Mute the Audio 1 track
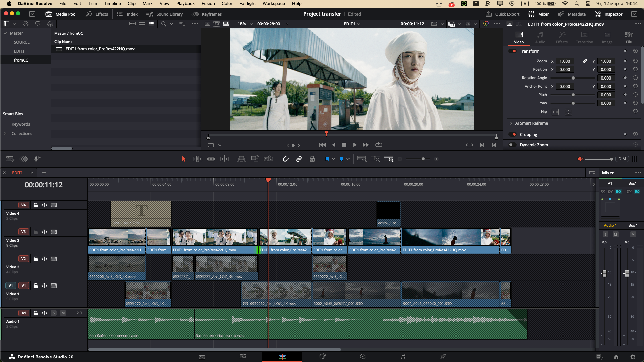Screen dimensions: 644x362 (63, 313)
